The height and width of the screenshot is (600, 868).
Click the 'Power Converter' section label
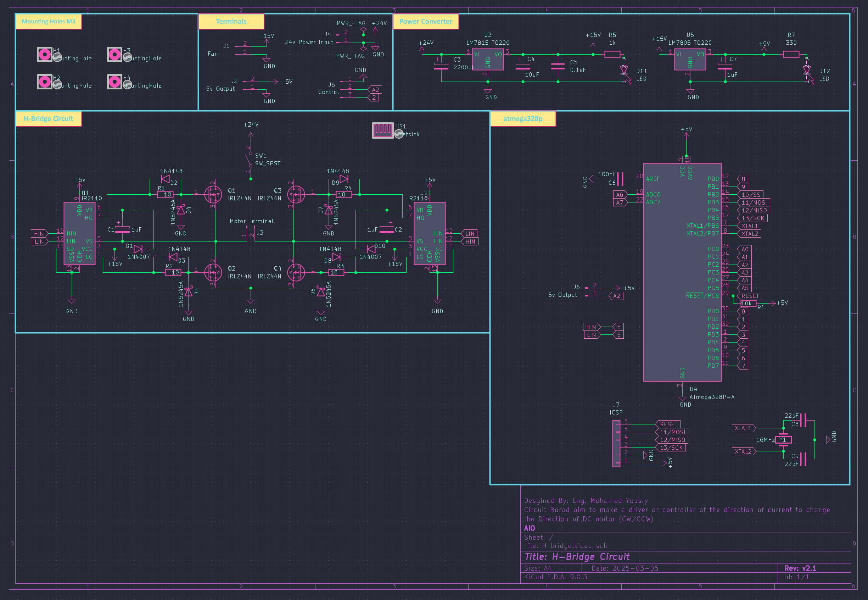coord(426,21)
